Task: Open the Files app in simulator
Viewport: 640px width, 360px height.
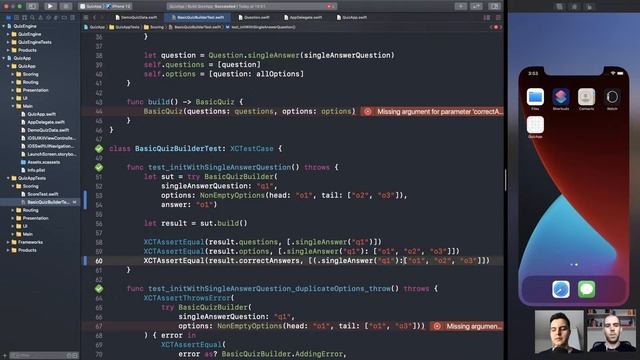Action: (535, 97)
